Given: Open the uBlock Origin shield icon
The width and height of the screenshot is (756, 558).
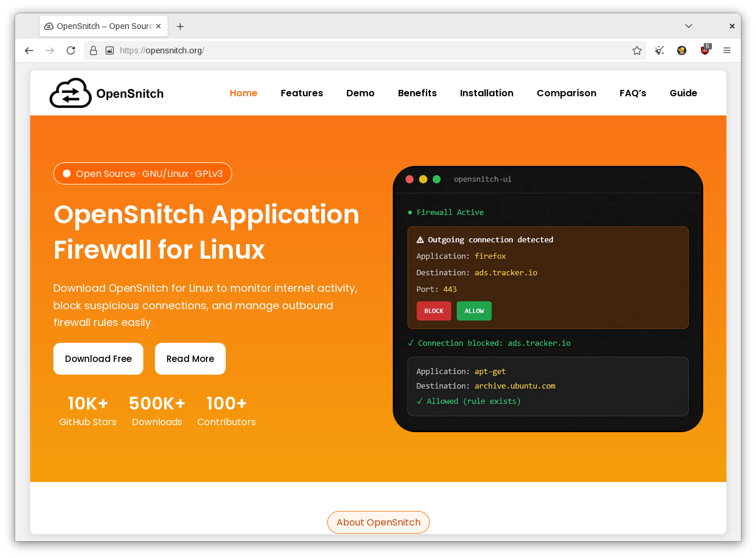Looking at the screenshot, I should click(705, 50).
